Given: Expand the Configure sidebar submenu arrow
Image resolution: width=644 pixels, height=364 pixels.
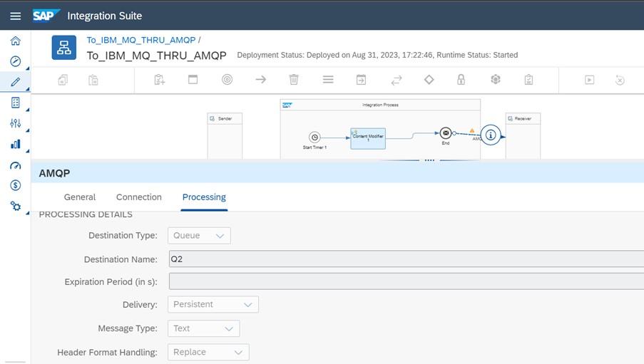Looking at the screenshot, I should click(x=28, y=130).
